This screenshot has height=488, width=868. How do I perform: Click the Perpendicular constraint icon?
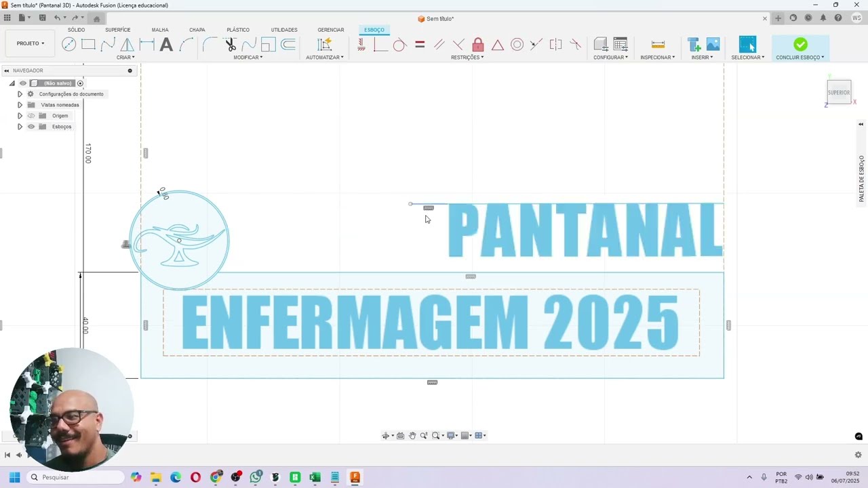[458, 45]
